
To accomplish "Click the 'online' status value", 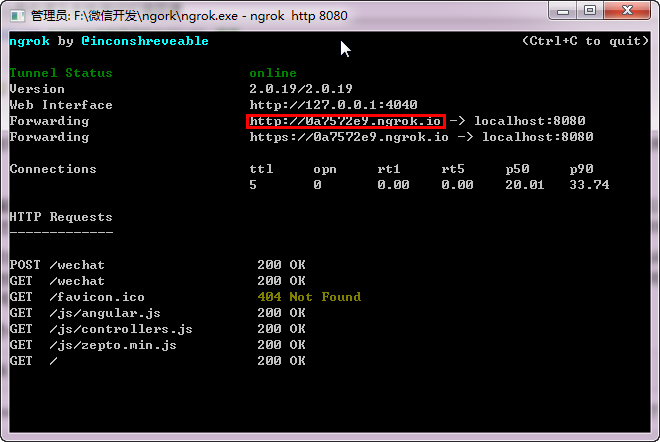I will click(273, 73).
